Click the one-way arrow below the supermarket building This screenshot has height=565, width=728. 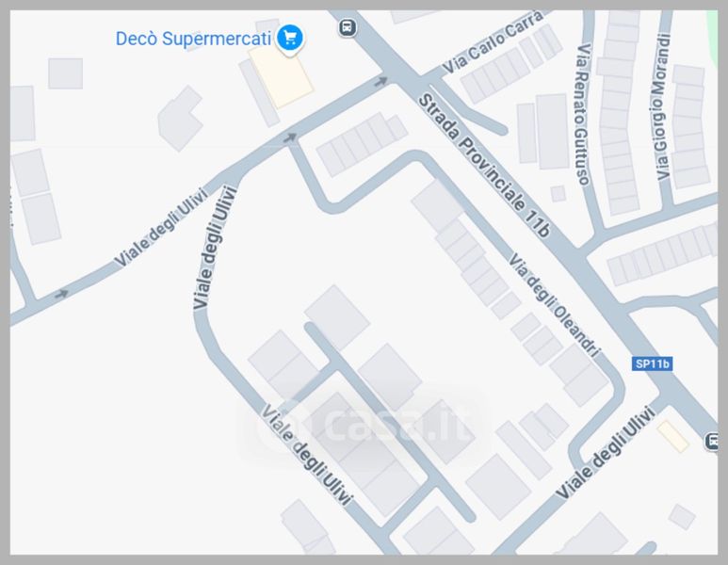tap(290, 137)
